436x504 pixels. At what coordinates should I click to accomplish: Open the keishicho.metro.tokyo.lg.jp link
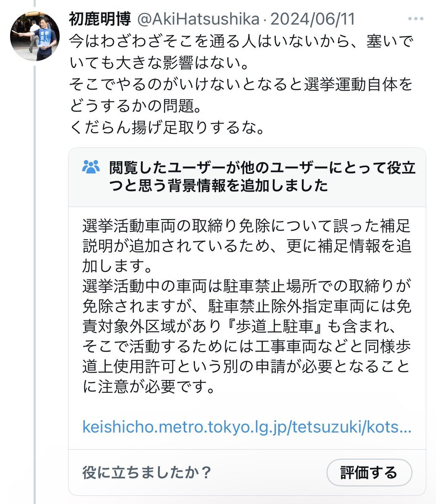[x=246, y=427]
